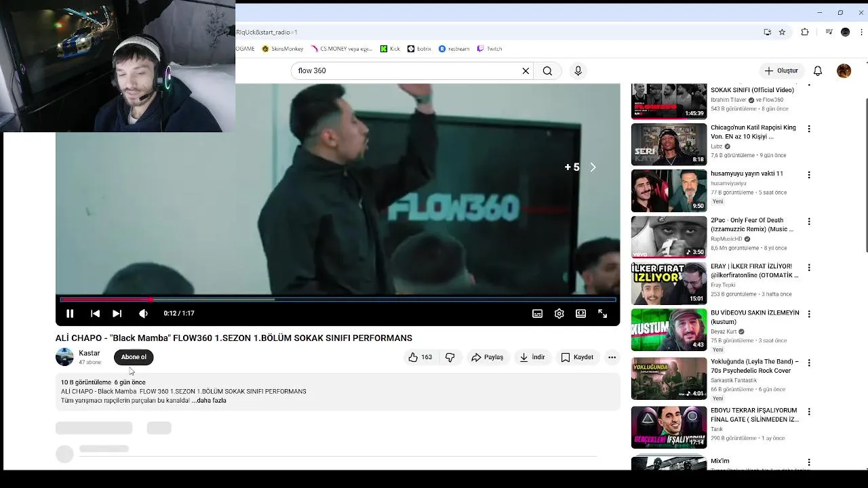Open the BU VİDEOYU SAKIN İZLEMEYİN video title
The height and width of the screenshot is (488, 868).
coord(755,317)
